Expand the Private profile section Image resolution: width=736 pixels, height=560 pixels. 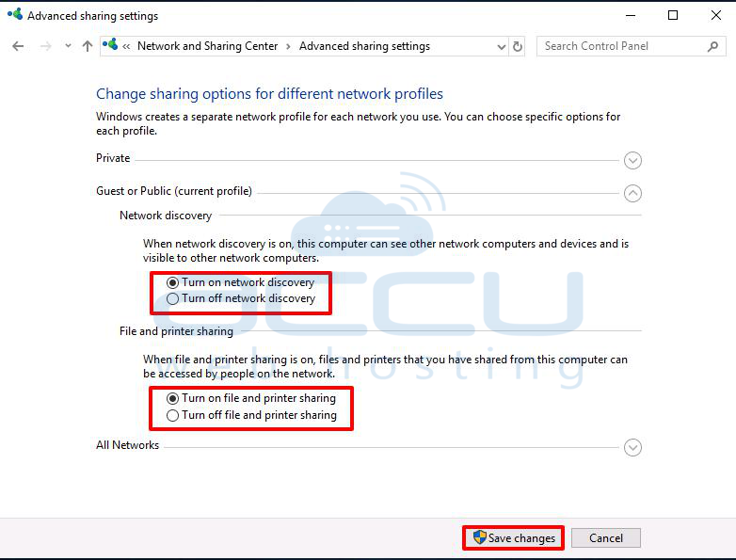(632, 161)
